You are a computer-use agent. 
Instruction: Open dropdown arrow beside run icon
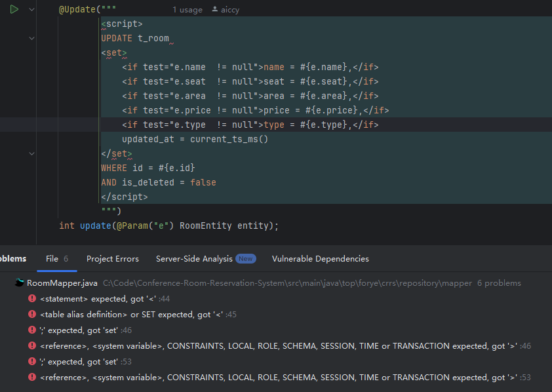pos(31,9)
